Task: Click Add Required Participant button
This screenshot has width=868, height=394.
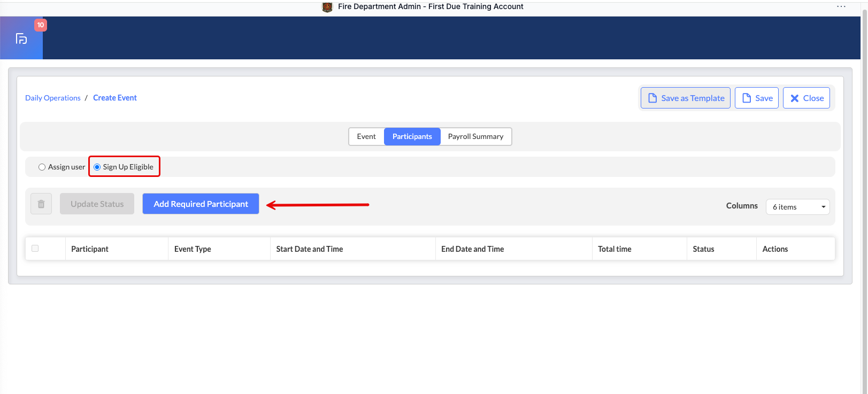Action: [201, 204]
